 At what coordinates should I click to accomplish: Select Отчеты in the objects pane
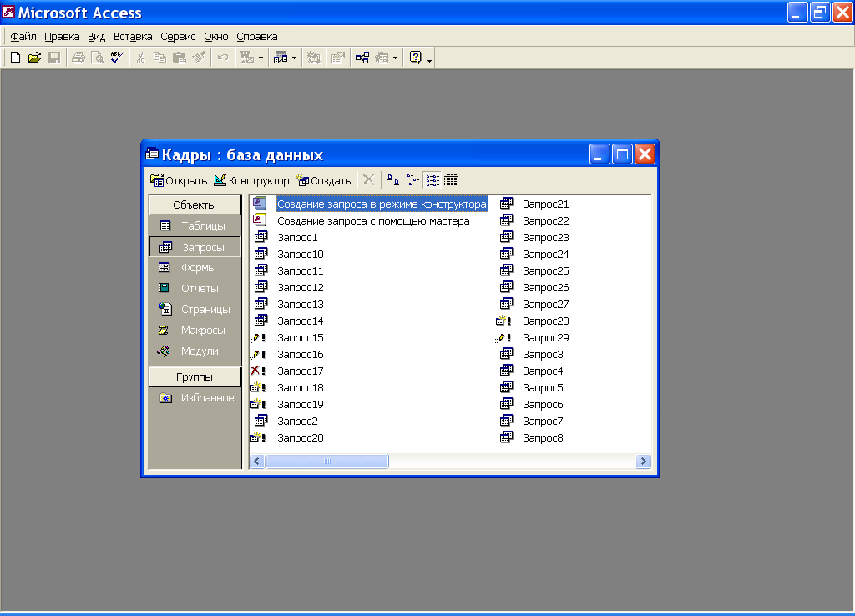click(x=195, y=288)
